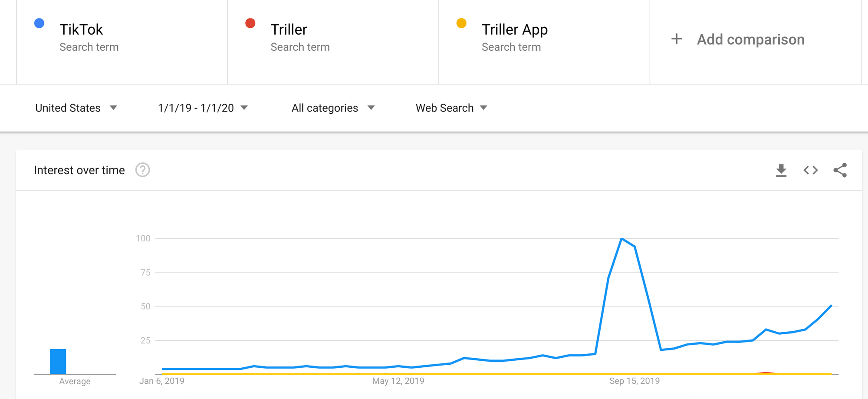Image resolution: width=868 pixels, height=399 pixels.
Task: Select the TikTok search term box
Action: [81, 30]
